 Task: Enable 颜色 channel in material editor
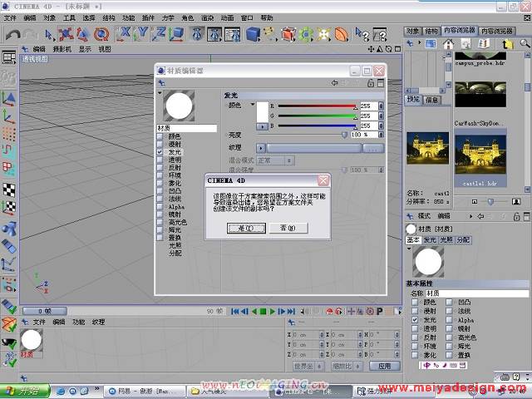coord(160,136)
